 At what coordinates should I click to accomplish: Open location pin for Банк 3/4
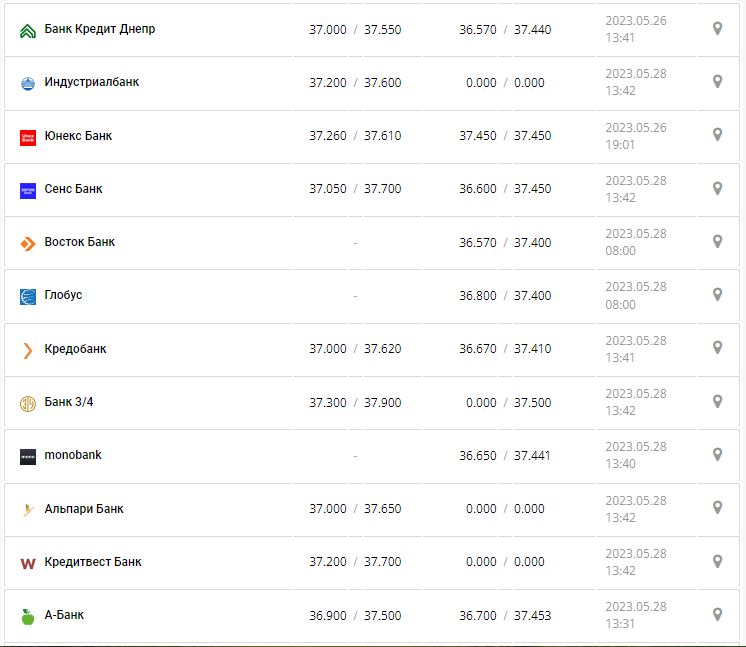[717, 401]
